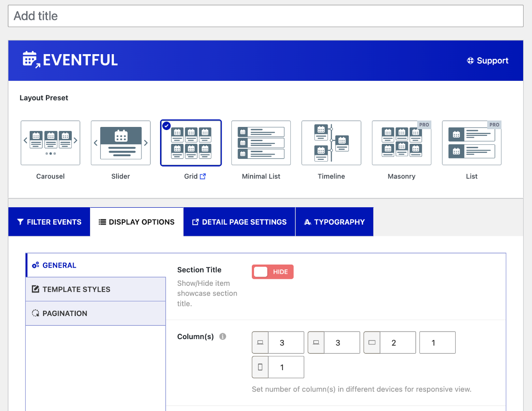This screenshot has height=411, width=532.
Task: Click the mobile phone icon in Columns
Action: pyautogui.click(x=260, y=367)
